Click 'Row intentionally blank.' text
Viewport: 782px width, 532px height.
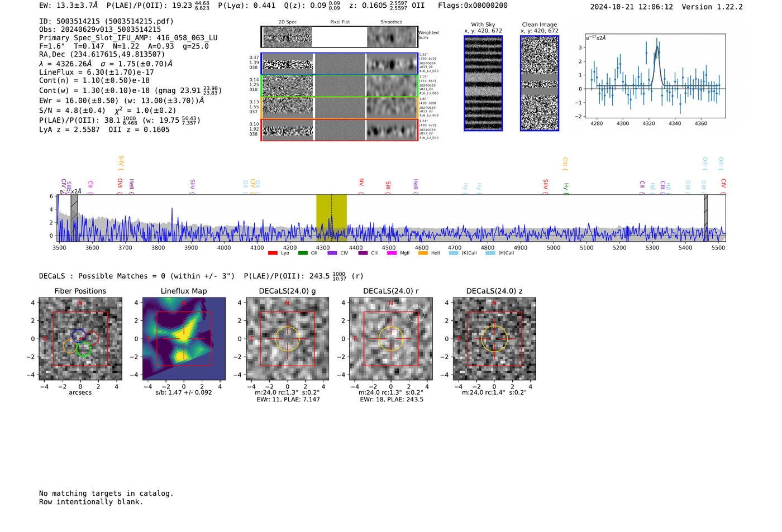click(91, 502)
